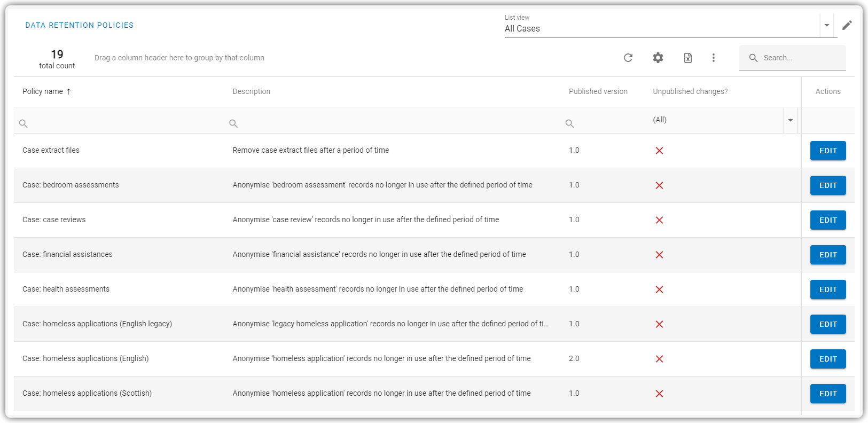Click Published version filter search icon
This screenshot has height=423, width=868.
pyautogui.click(x=570, y=123)
